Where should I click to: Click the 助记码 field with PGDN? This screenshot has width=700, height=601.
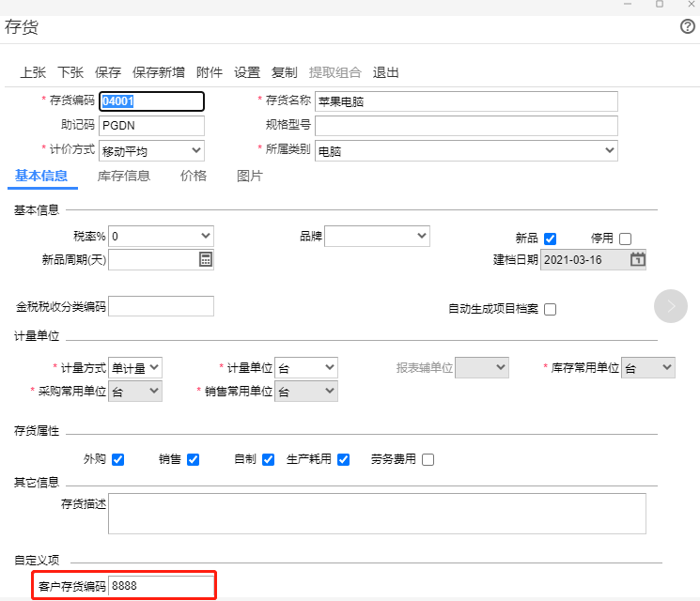152,126
